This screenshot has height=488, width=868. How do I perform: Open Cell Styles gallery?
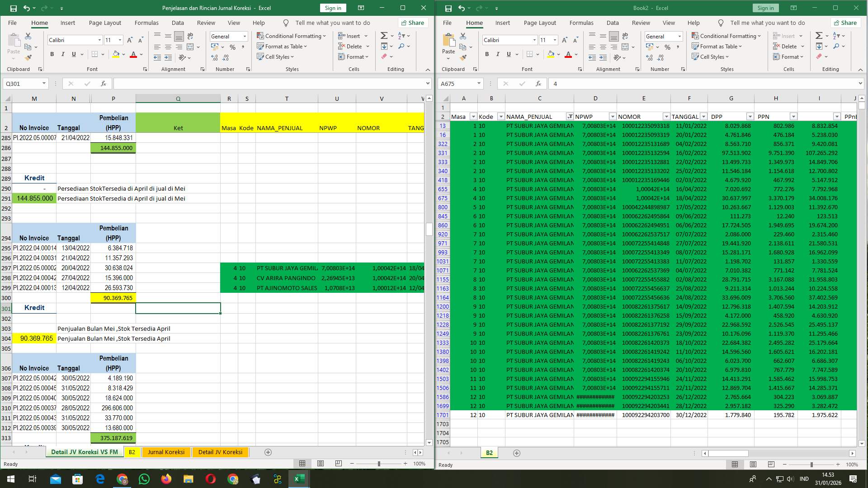[x=276, y=57]
